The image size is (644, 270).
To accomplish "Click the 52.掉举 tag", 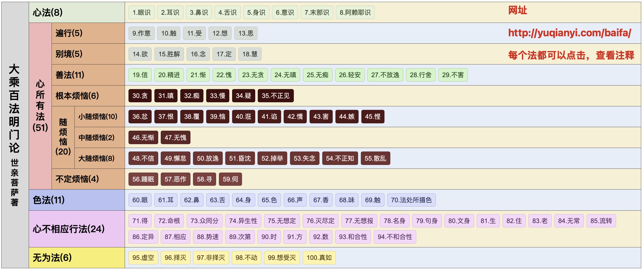I will (272, 158).
